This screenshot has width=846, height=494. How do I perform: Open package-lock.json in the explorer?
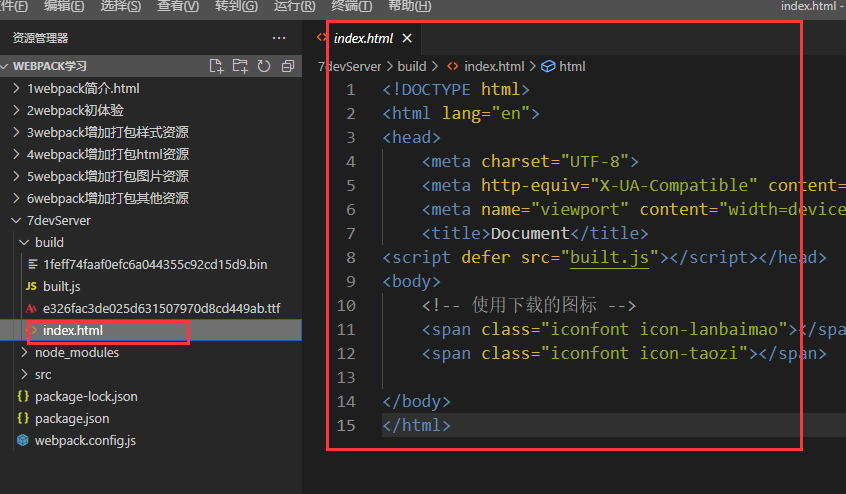(86, 397)
